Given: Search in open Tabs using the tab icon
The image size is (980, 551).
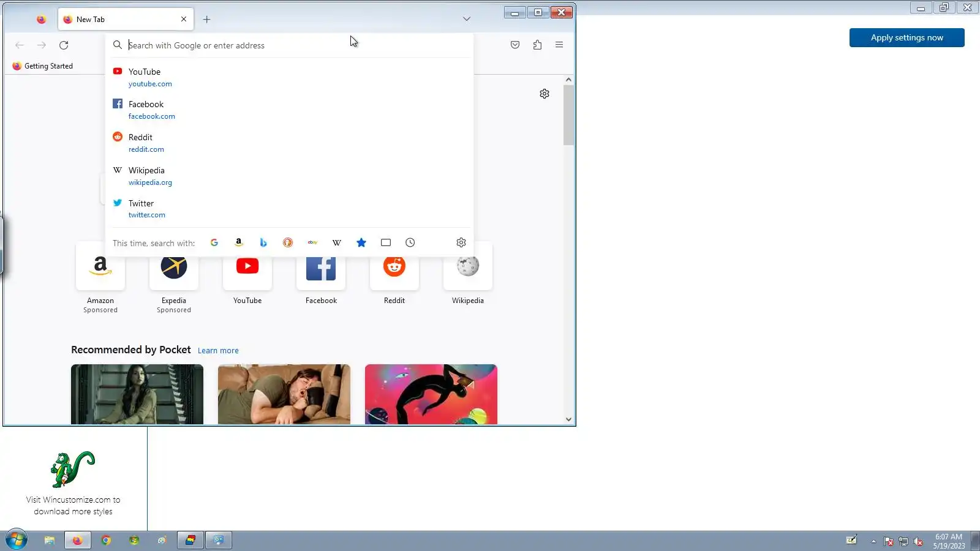Looking at the screenshot, I should (x=386, y=243).
